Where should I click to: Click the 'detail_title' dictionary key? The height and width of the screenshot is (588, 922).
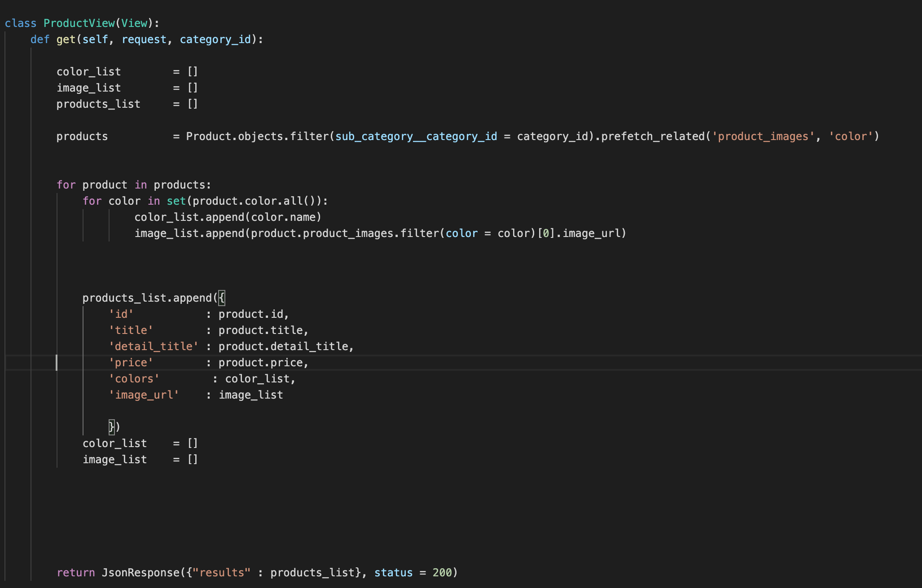pyautogui.click(x=153, y=347)
